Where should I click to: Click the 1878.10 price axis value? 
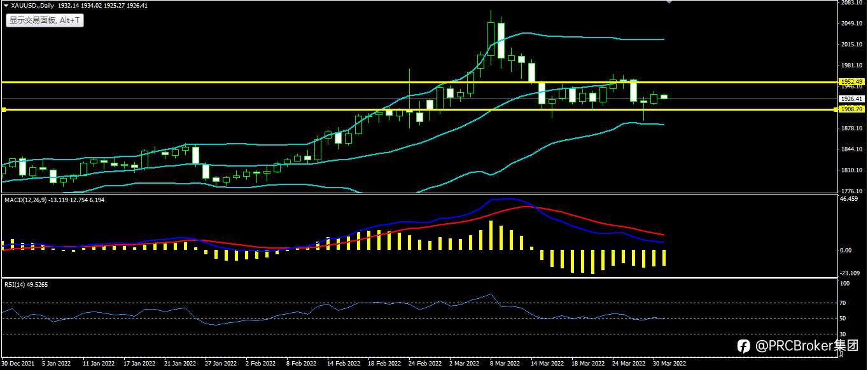click(851, 128)
